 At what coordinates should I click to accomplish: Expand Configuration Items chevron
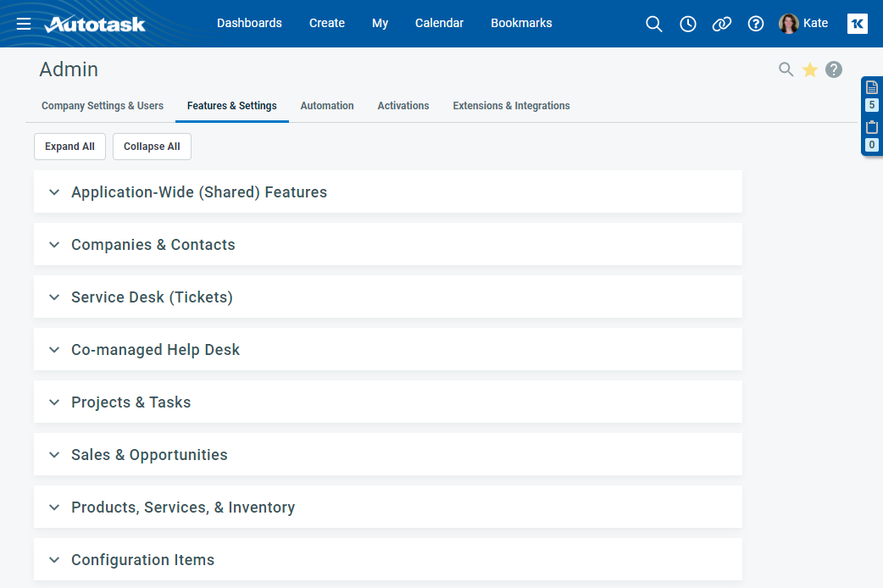pyautogui.click(x=54, y=560)
